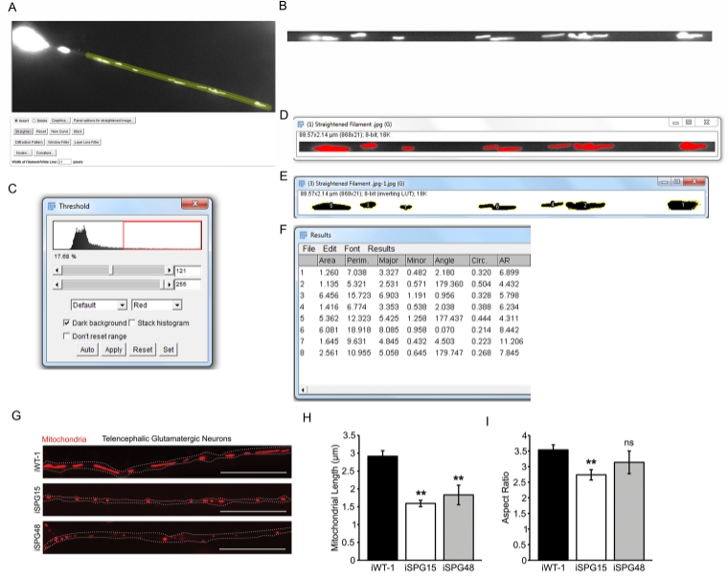
Task: Click the Threshold window title icon
Action: click(52, 206)
